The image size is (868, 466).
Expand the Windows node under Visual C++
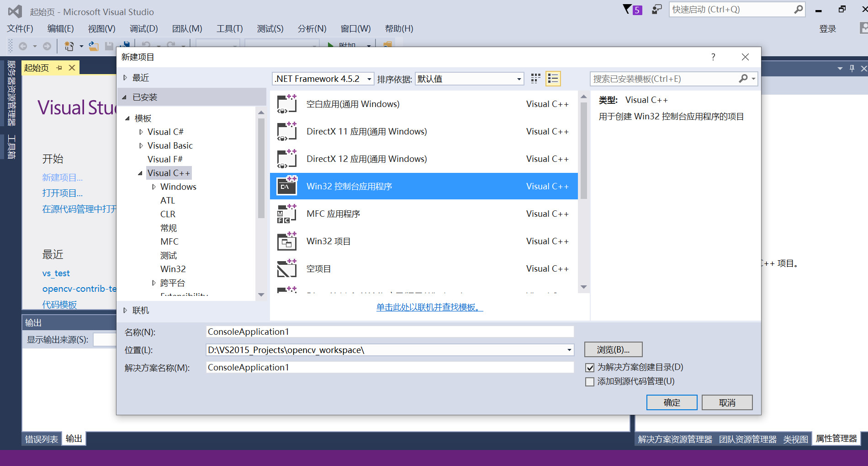(x=154, y=186)
